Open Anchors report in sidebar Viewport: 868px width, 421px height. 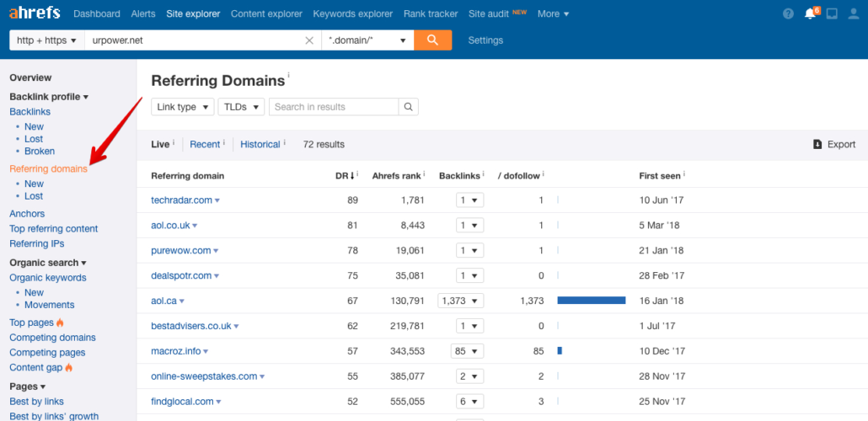click(27, 214)
